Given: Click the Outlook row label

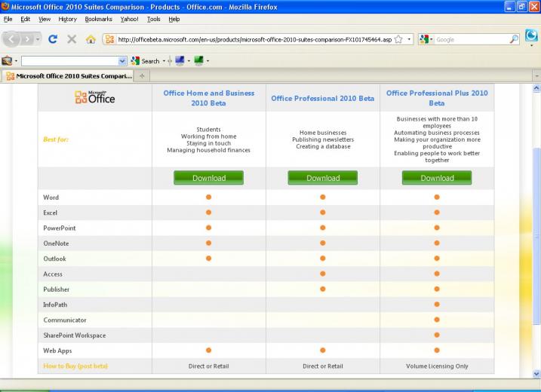Looking at the screenshot, I should tap(54, 259).
